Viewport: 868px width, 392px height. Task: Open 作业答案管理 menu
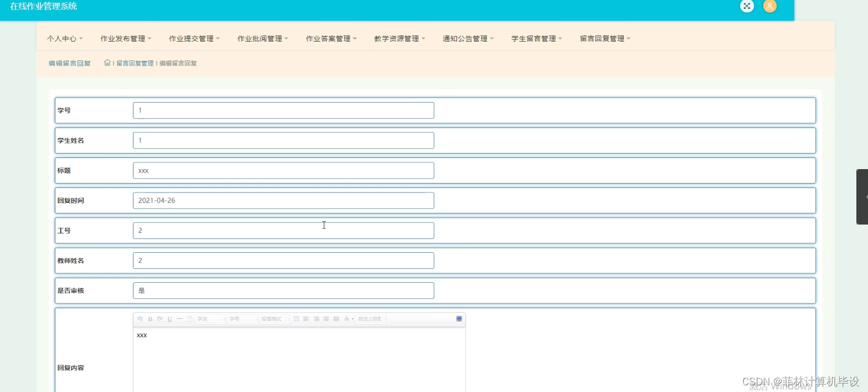pyautogui.click(x=331, y=39)
